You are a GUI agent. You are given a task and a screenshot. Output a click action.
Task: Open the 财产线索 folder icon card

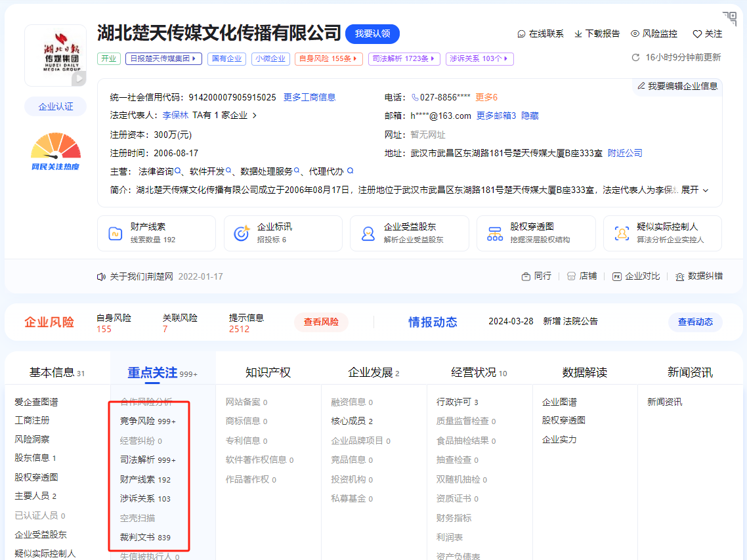coord(156,233)
